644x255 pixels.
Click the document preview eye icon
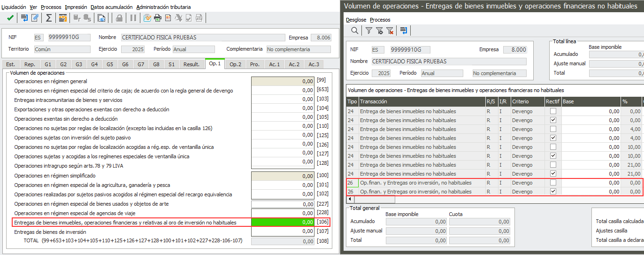[x=101, y=18]
